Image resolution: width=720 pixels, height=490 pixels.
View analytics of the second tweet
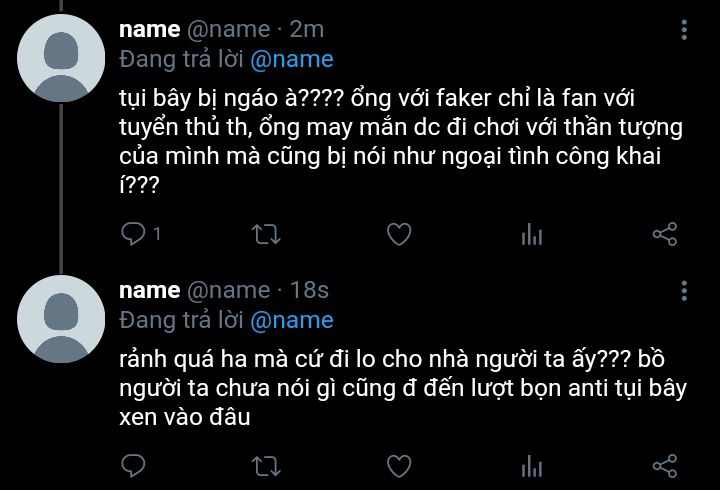[x=532, y=466]
